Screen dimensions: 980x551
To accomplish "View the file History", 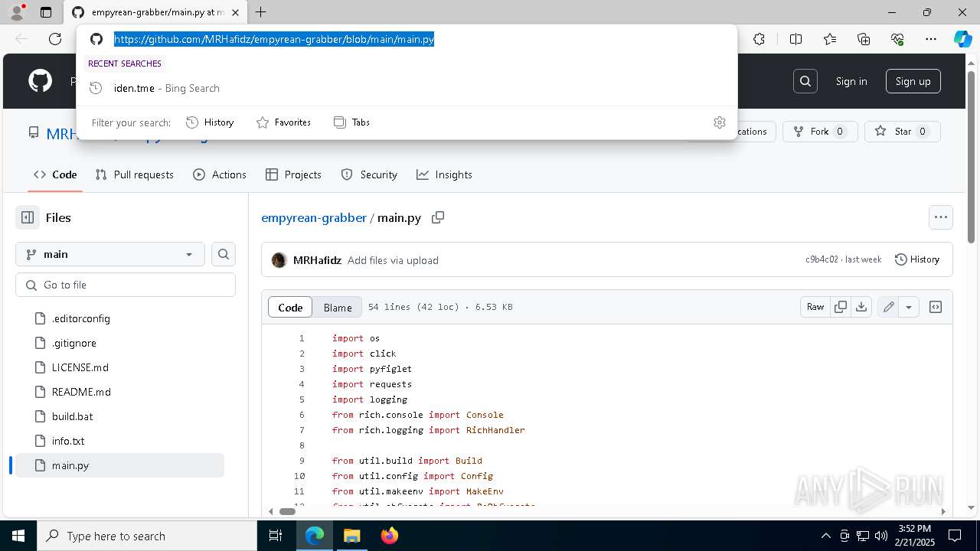I will coord(917,259).
